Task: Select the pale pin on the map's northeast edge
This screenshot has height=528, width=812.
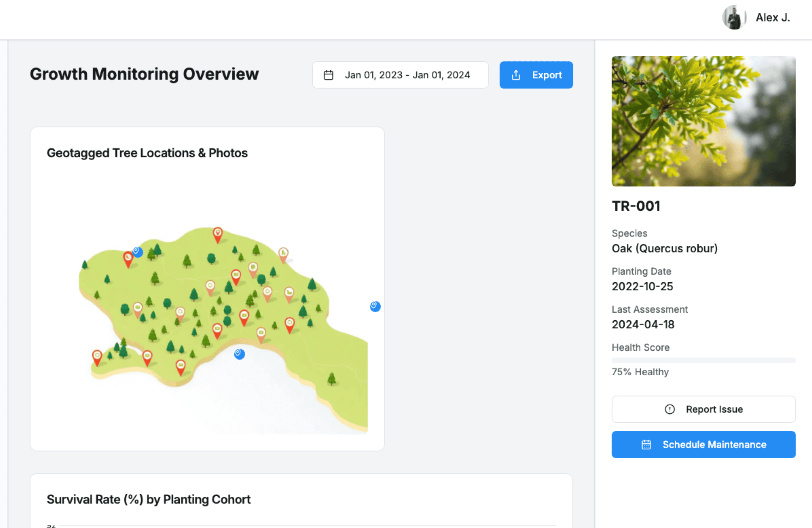Action: click(283, 255)
